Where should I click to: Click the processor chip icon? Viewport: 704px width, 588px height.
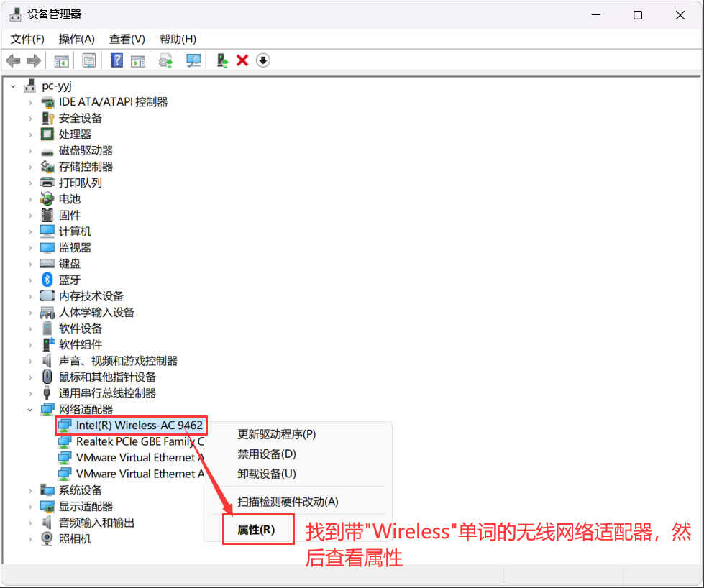(47, 134)
